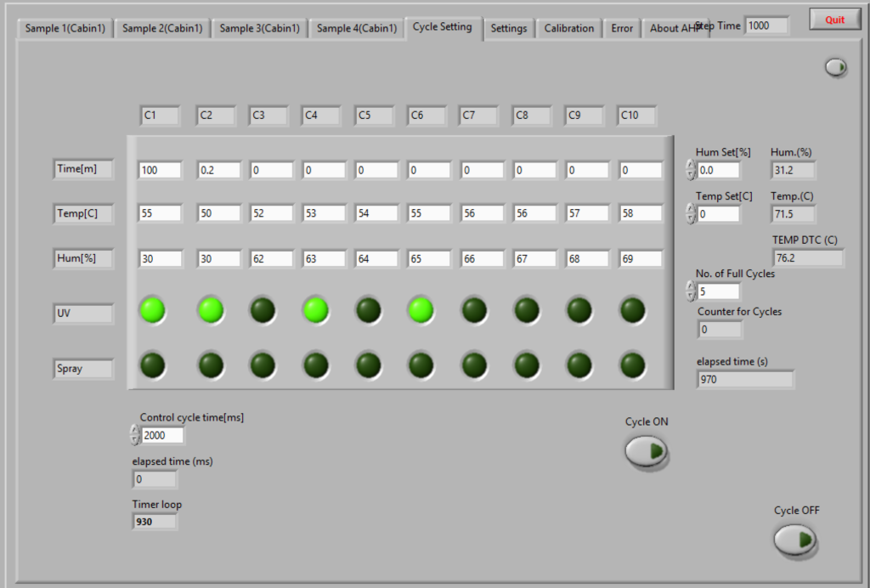Open the Settings tab
This screenshot has width=870, height=588.
509,28
